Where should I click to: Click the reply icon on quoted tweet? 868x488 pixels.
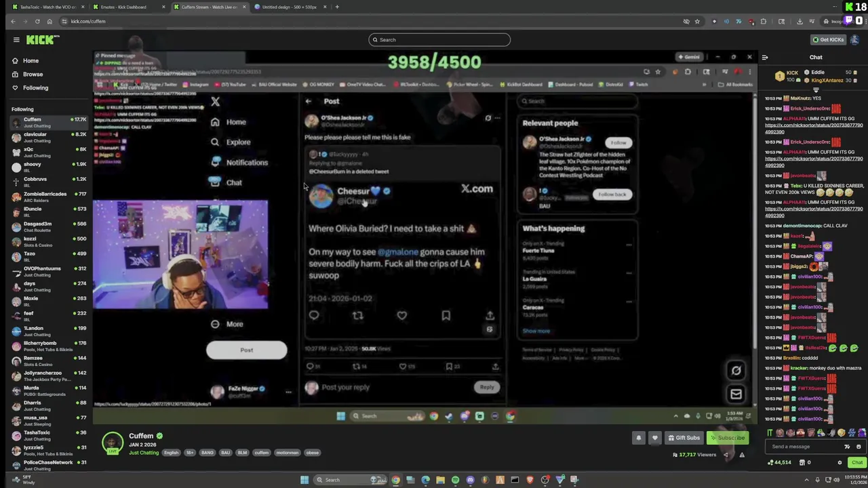[x=314, y=315]
